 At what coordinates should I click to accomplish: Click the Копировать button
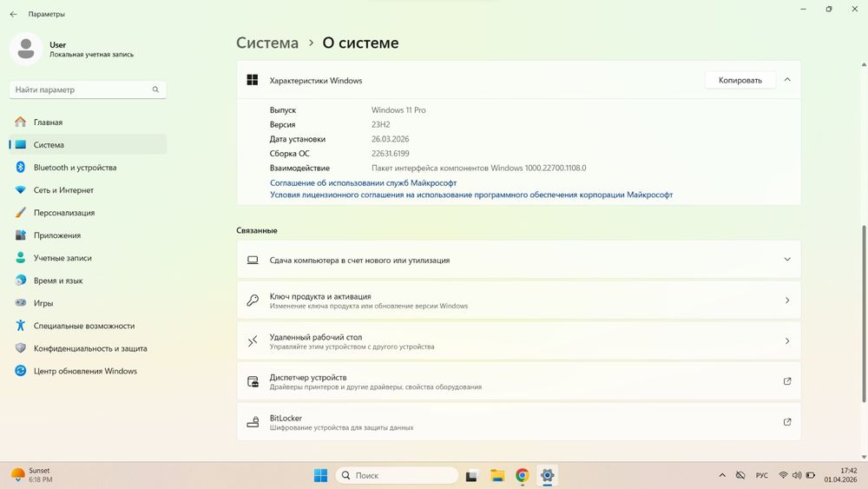740,80
